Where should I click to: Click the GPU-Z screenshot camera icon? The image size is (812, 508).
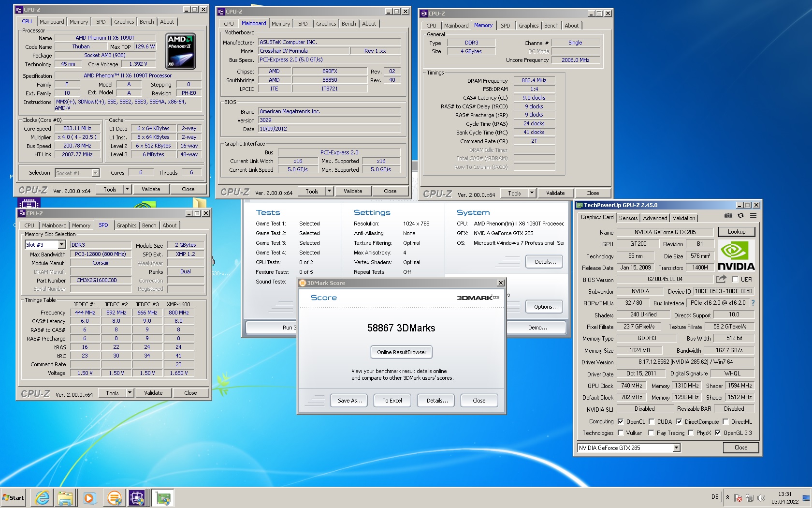[728, 216]
